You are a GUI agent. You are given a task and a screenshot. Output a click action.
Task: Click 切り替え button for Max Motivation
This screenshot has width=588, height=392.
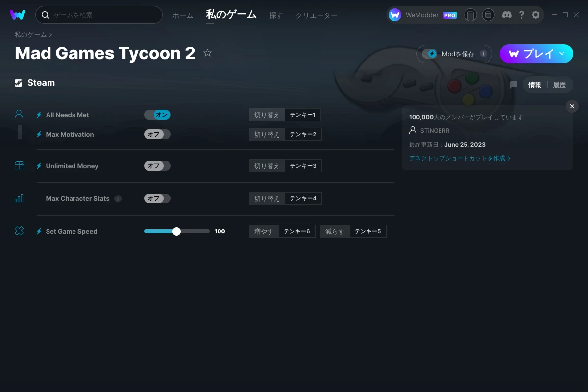[x=267, y=134]
